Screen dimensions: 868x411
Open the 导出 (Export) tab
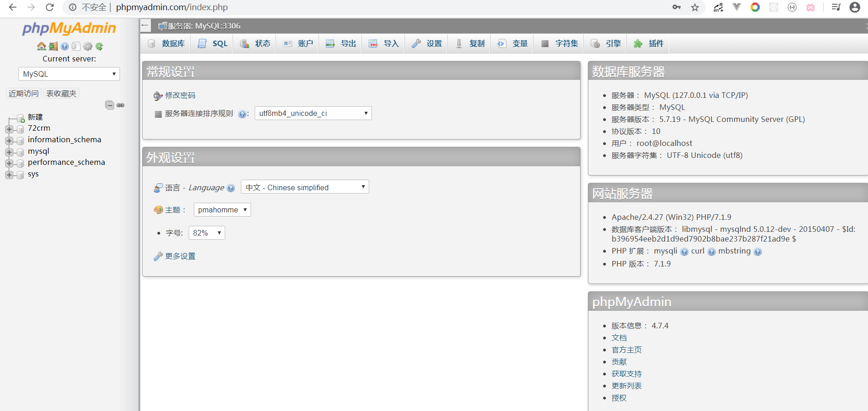click(x=341, y=43)
